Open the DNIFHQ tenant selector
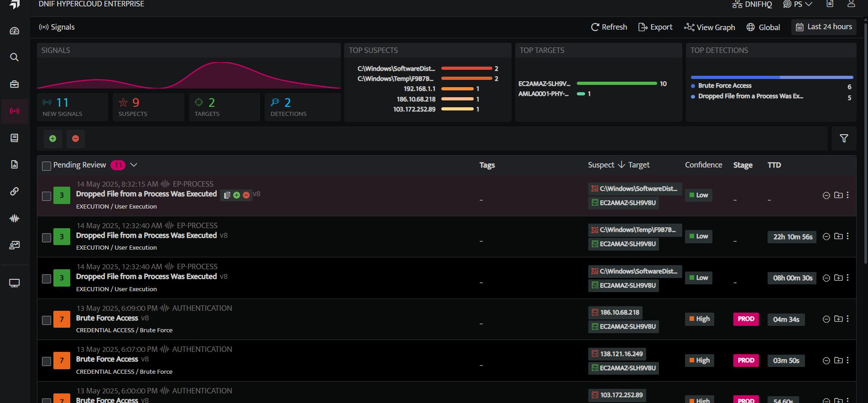Viewport: 868px width, 403px height. pyautogui.click(x=752, y=4)
